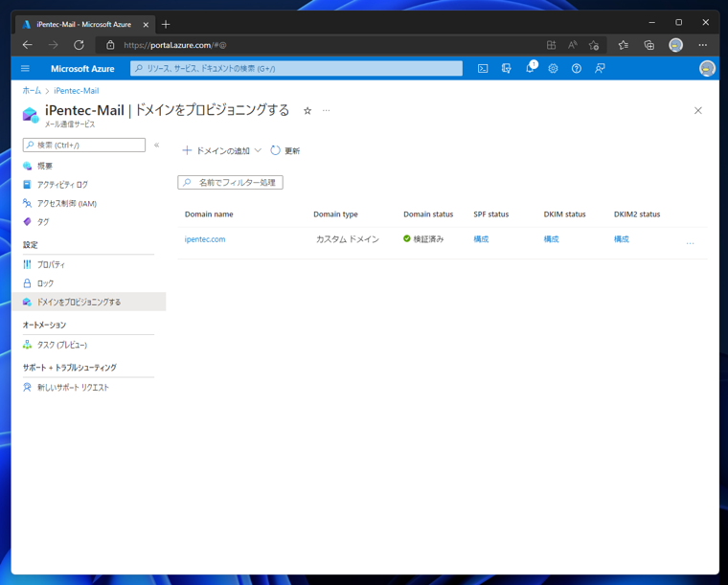Open the Azure portal hamburger menu
The width and height of the screenshot is (728, 585).
point(25,69)
